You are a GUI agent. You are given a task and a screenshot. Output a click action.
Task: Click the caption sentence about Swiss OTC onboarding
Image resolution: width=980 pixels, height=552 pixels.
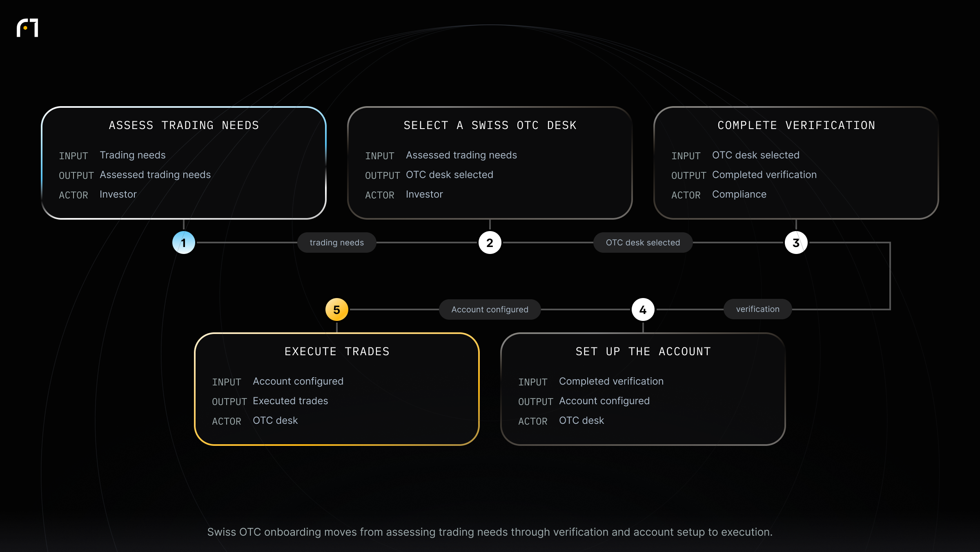tap(490, 532)
